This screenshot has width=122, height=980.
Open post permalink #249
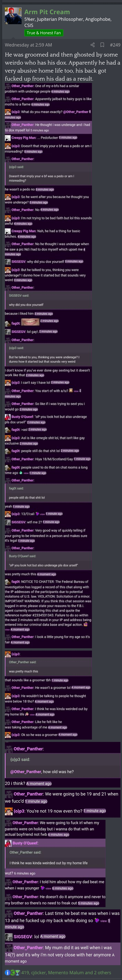point(115,45)
